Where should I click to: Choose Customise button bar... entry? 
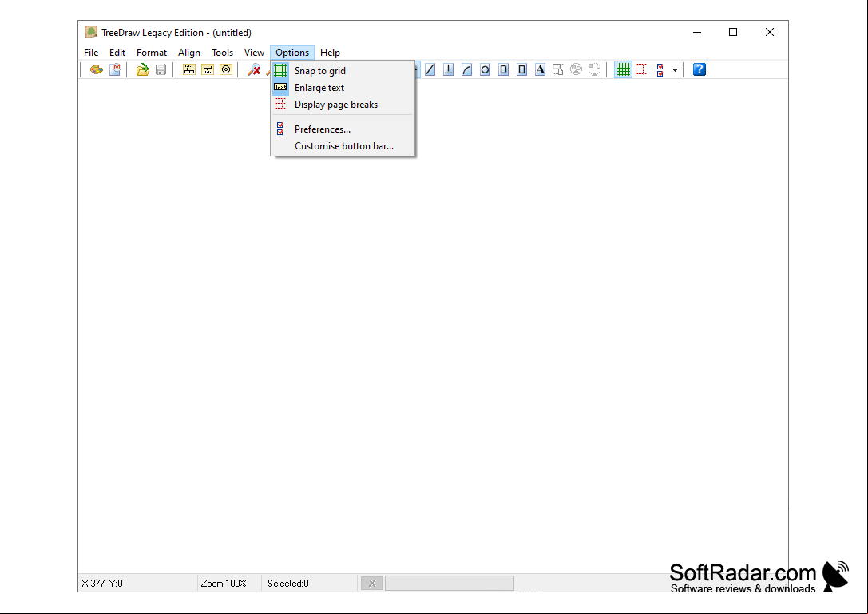(343, 146)
